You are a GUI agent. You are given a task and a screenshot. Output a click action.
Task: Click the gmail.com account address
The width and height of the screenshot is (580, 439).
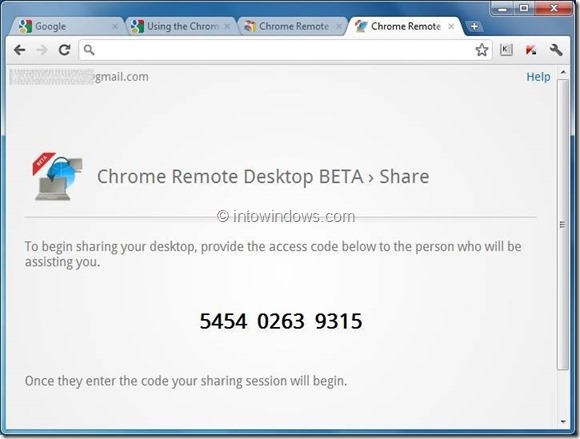point(79,77)
